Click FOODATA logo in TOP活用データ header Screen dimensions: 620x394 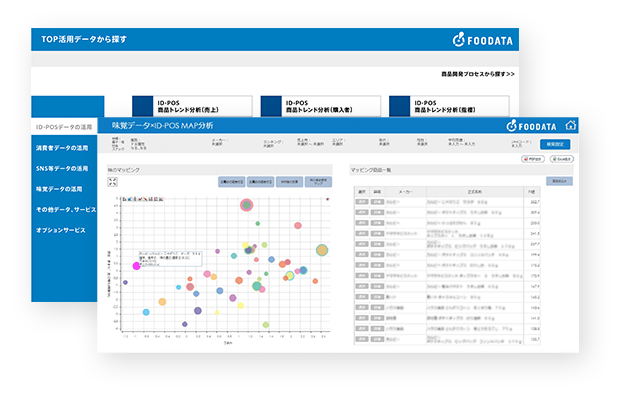coord(482,40)
